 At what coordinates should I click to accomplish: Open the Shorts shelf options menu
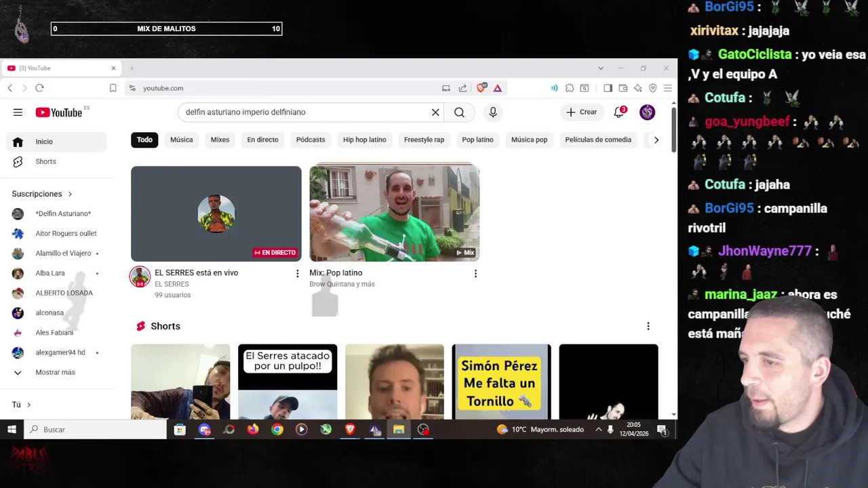pos(648,326)
